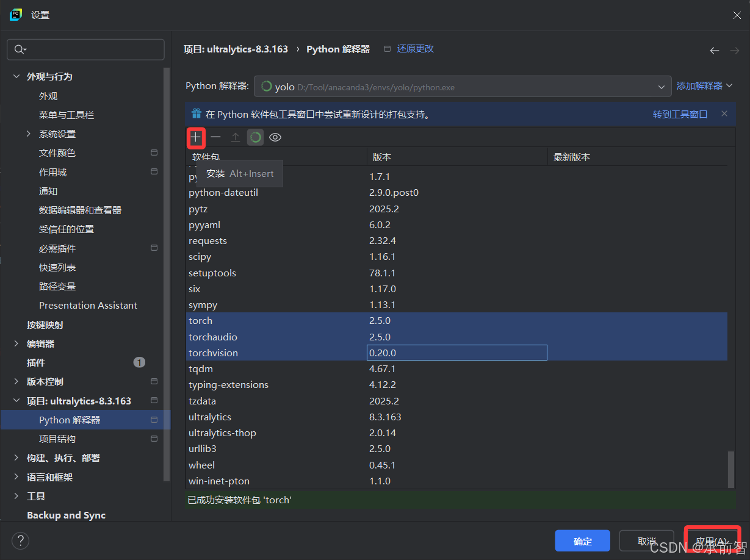Close the settings dialog window
The width and height of the screenshot is (750, 560).
click(737, 15)
